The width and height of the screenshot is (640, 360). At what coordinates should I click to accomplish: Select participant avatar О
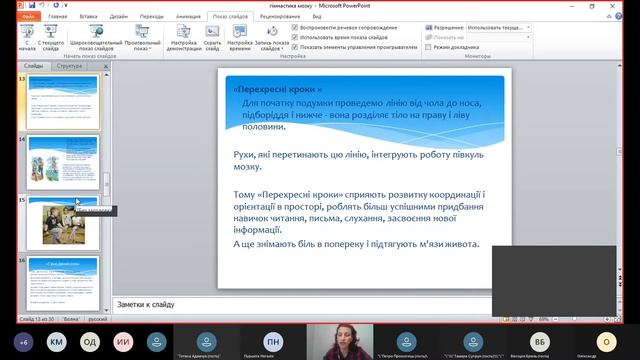click(x=606, y=342)
